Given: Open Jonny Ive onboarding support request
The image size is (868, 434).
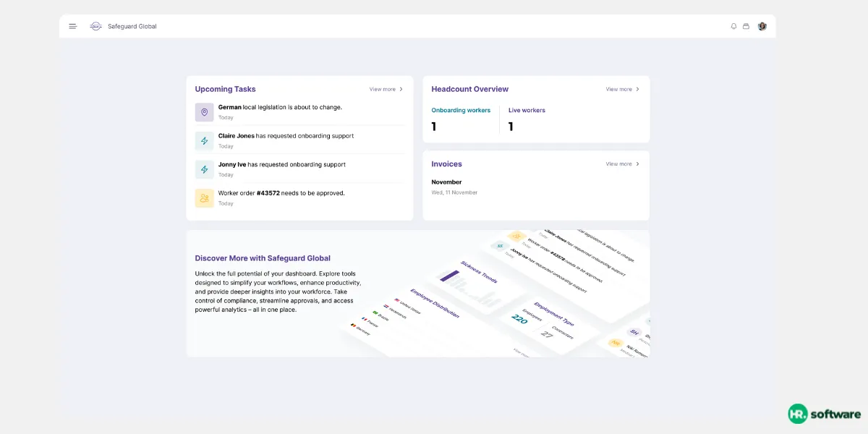Looking at the screenshot, I should [x=299, y=169].
